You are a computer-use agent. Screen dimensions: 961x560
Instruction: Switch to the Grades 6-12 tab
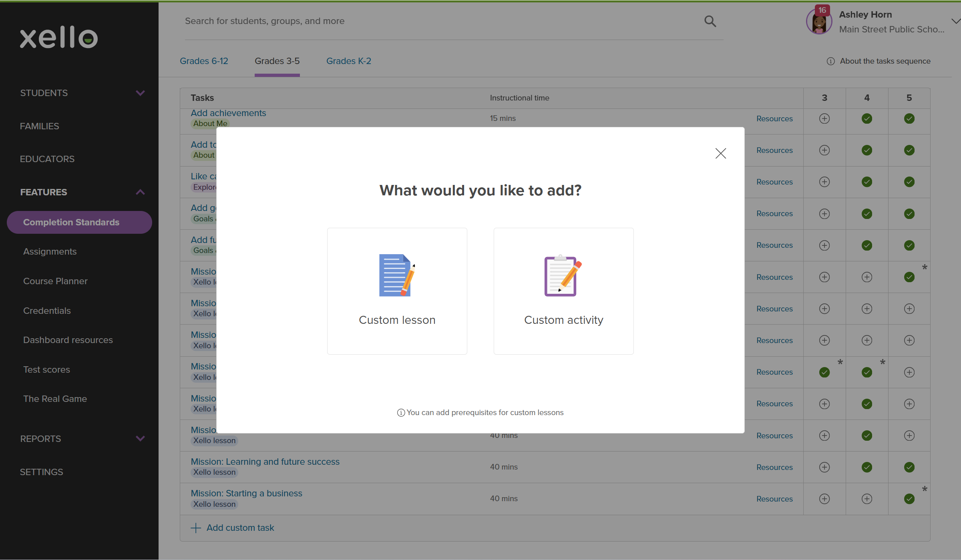click(x=204, y=61)
